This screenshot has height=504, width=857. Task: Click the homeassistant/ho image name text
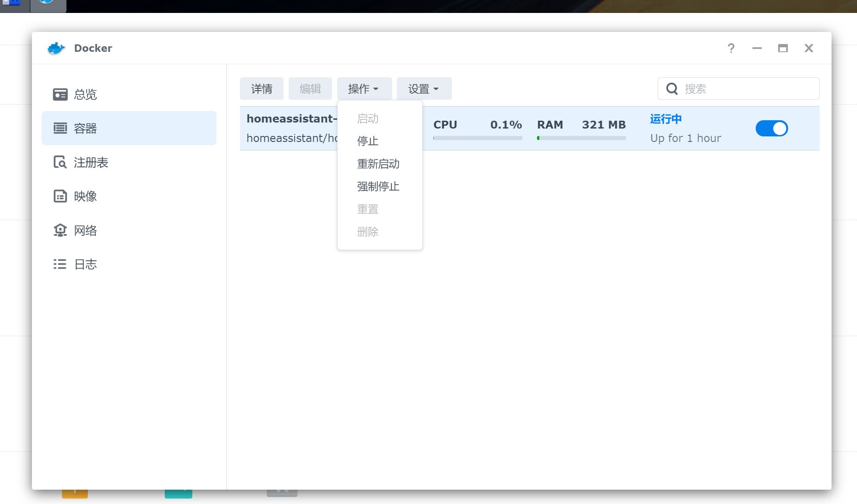click(292, 138)
